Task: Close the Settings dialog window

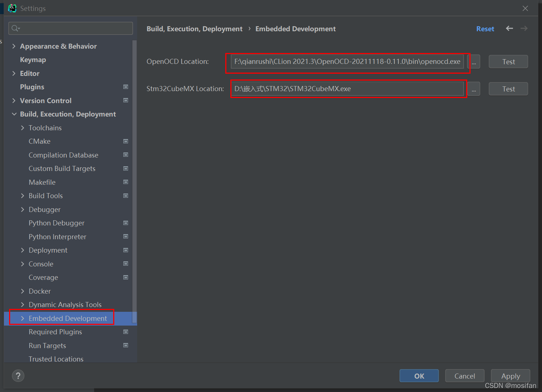Action: click(x=525, y=8)
